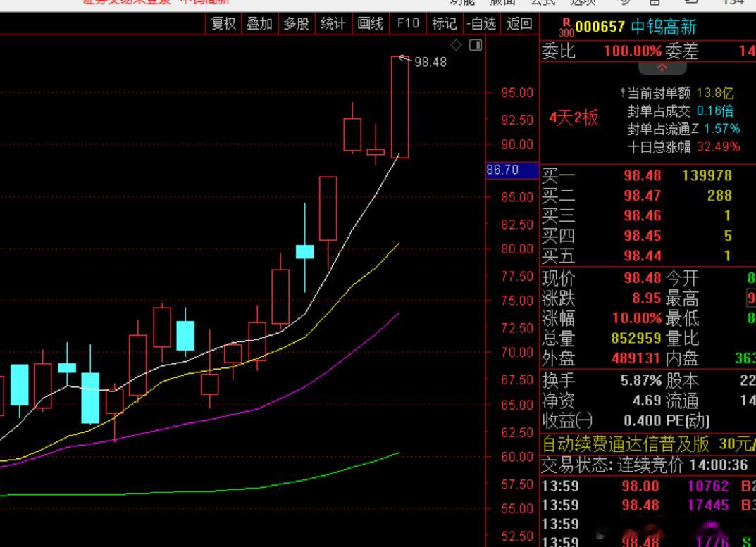Click the 95.00 price axis label
The width and height of the screenshot is (756, 547).
(517, 92)
